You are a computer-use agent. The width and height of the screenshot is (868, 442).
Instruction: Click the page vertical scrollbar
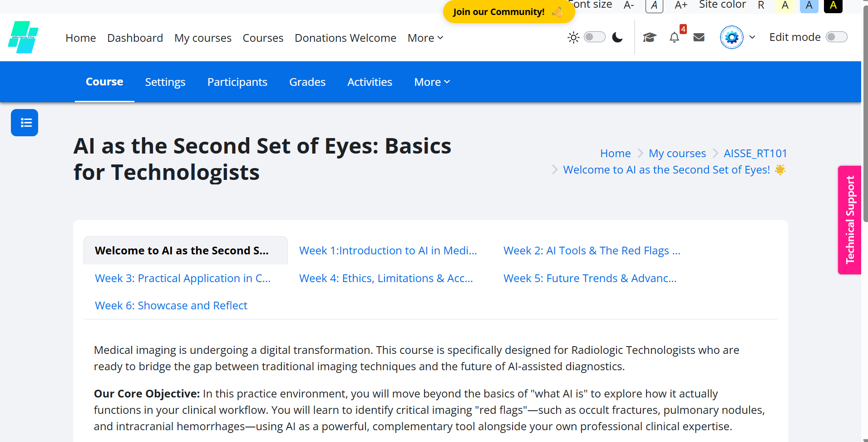click(x=865, y=114)
